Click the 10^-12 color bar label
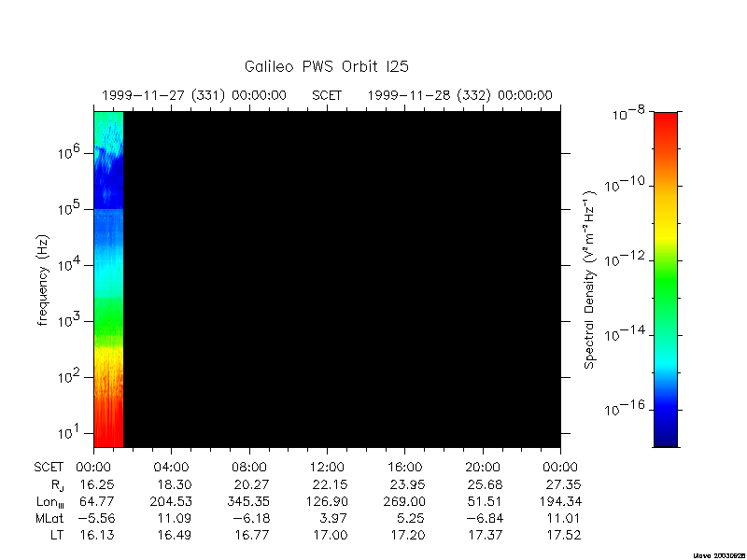Screen dimensions: 747x560 coord(625,259)
